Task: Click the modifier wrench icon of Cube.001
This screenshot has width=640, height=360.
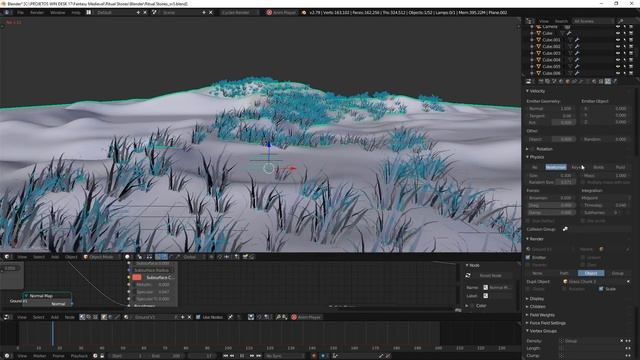Action: click(577, 40)
